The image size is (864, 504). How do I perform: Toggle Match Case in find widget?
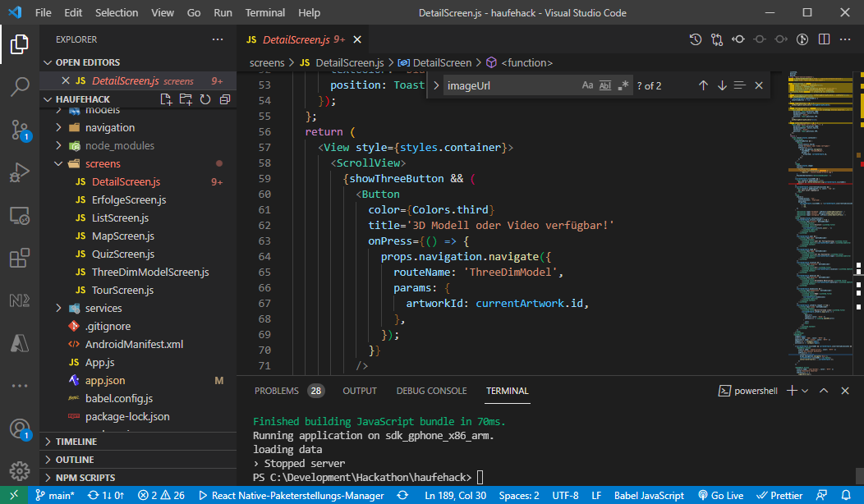click(x=587, y=85)
